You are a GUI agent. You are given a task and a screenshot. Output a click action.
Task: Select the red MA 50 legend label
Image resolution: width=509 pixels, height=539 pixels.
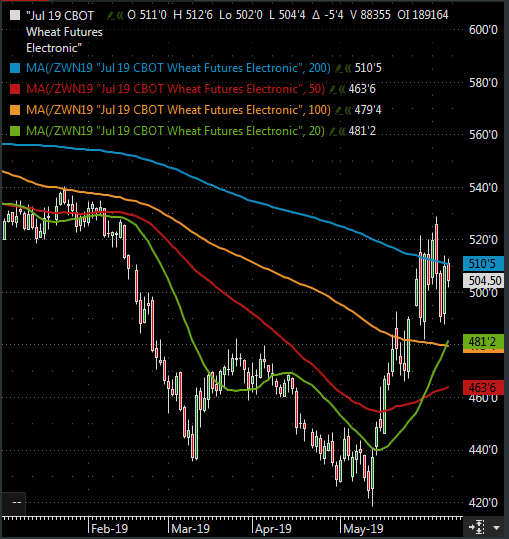[x=175, y=89]
